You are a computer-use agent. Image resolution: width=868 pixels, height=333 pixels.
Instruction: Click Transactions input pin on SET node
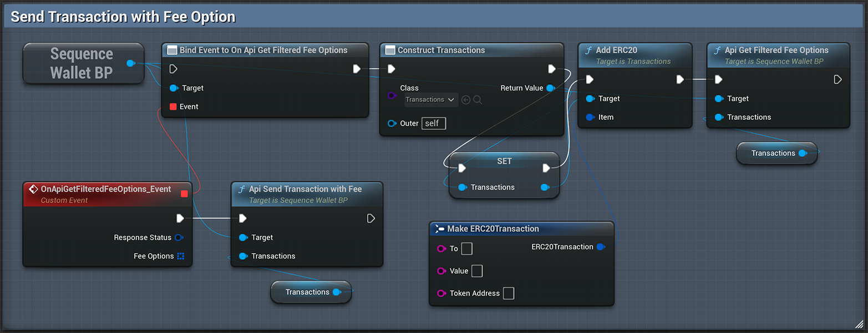tap(463, 187)
